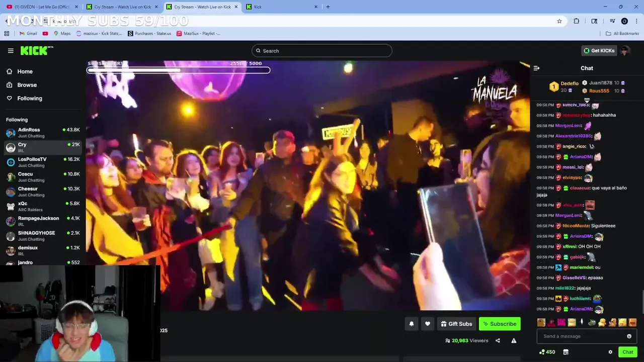Open the Gmail bookmark
The height and width of the screenshot is (362, 644).
point(28,34)
